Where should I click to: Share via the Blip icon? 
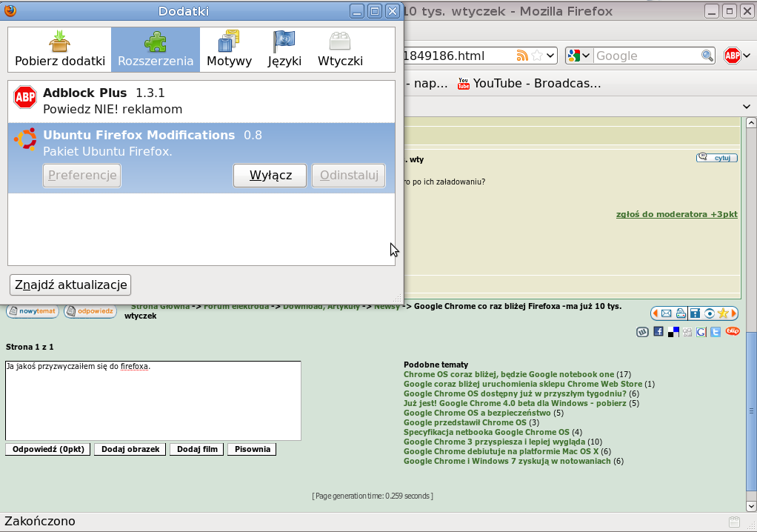733,331
